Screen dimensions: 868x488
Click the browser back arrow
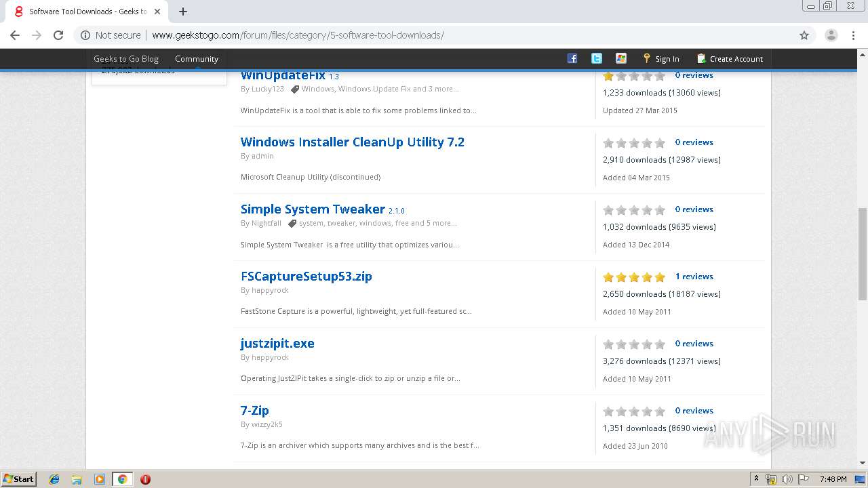(15, 35)
